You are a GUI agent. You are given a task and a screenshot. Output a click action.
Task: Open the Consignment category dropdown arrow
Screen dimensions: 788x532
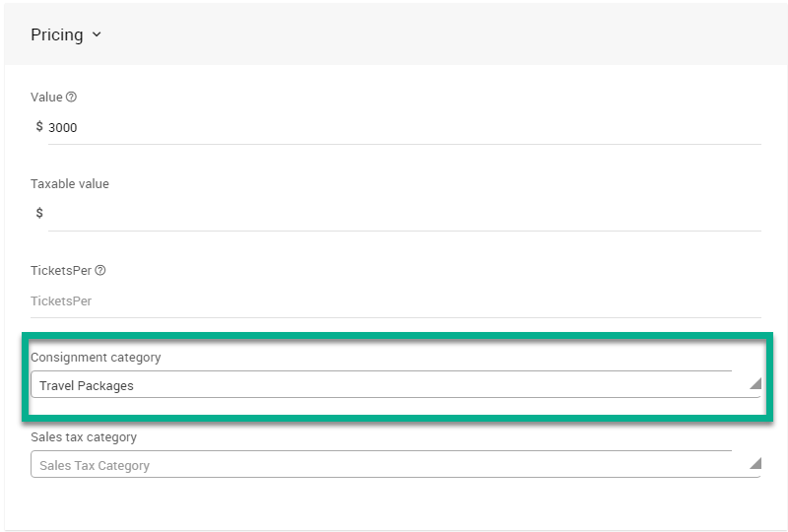pos(755,384)
